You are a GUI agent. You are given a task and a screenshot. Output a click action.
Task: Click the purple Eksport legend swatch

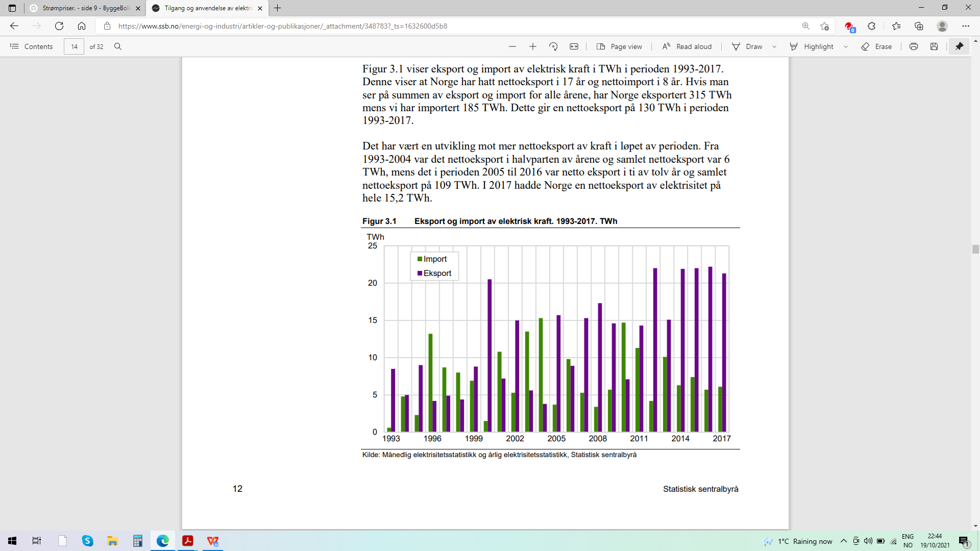pyautogui.click(x=420, y=273)
